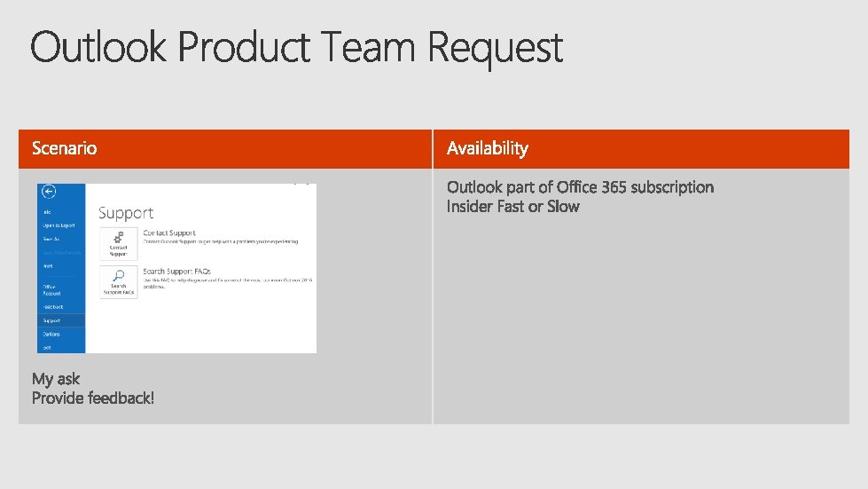Open Options from the sidebar
The height and width of the screenshot is (489, 868).
51,335
